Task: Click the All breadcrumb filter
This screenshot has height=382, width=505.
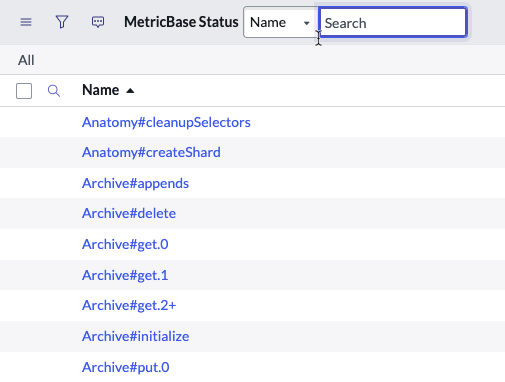Action: [x=26, y=60]
